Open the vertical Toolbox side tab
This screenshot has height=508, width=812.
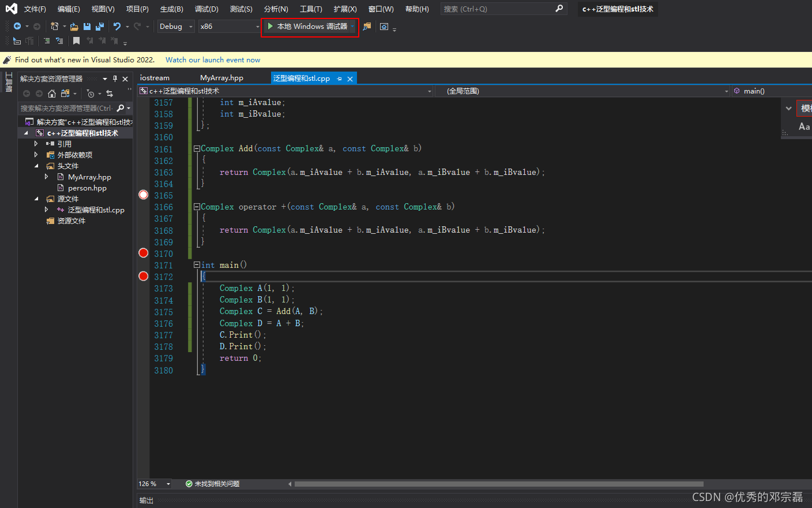coord(9,82)
